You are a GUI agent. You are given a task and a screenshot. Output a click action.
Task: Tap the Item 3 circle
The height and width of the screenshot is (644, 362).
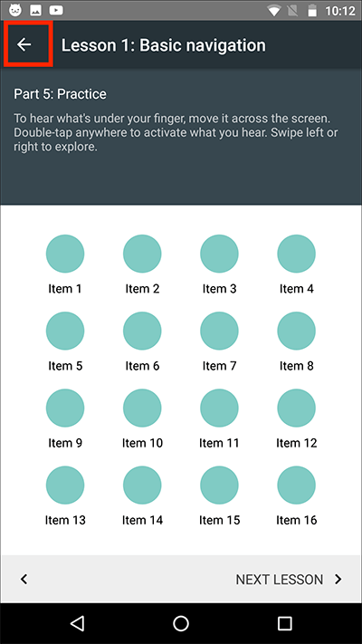219,254
